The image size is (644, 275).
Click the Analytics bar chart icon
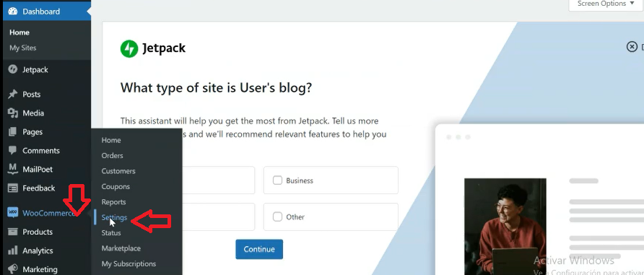[x=13, y=250]
